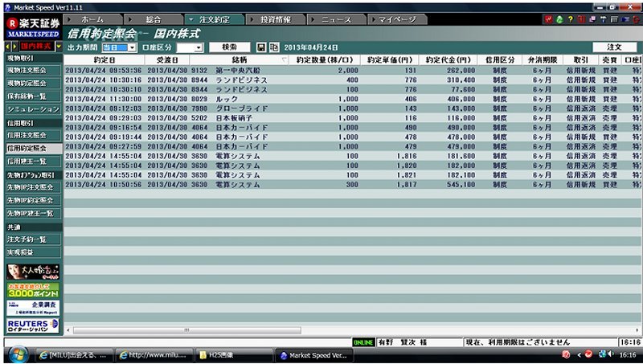Click the red chart icon in top toolbar
This screenshot has width=643, height=364.
click(x=548, y=18)
